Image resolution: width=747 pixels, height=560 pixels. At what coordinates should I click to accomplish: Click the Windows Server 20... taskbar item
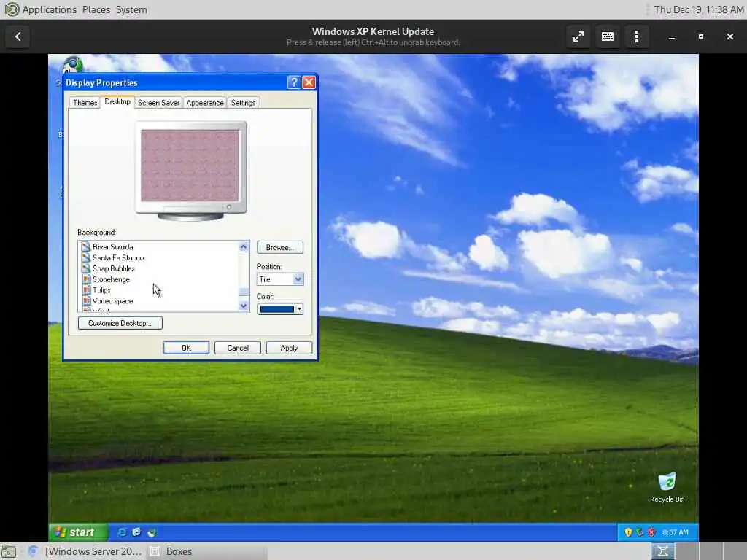point(86,551)
